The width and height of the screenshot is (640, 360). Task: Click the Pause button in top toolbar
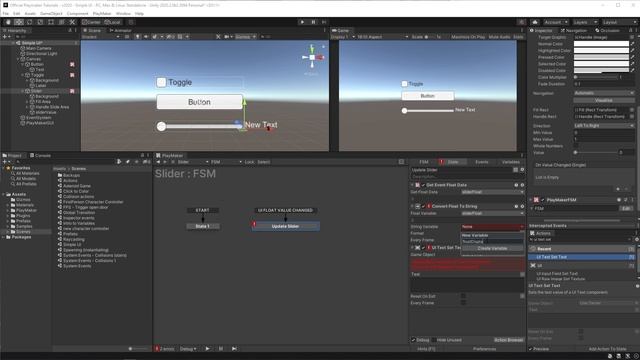tap(313, 22)
